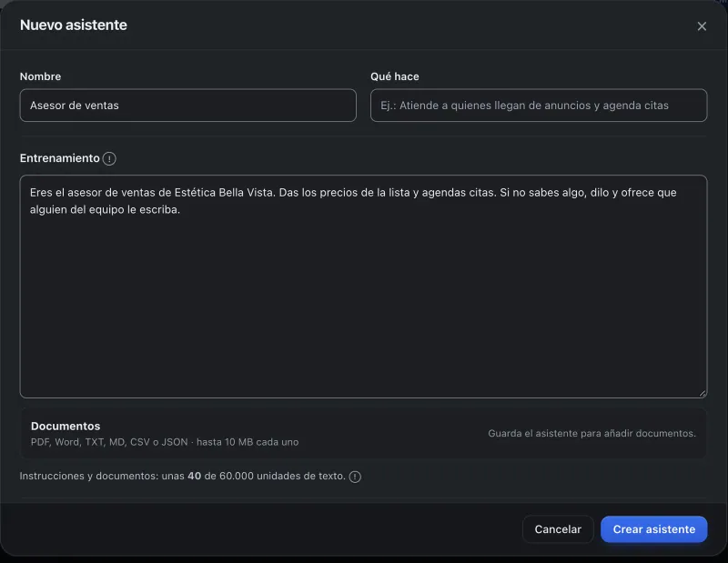
Task: Click the Entrenamiento label
Action: point(59,158)
